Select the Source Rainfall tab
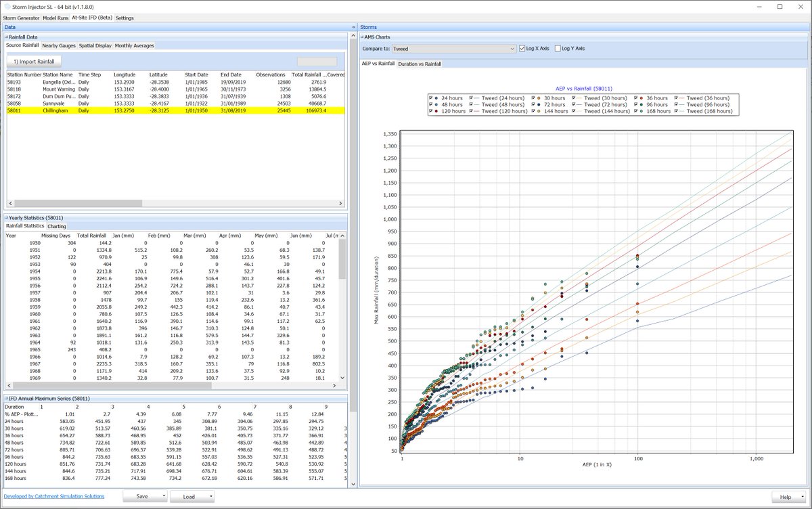812x509 pixels. click(22, 45)
